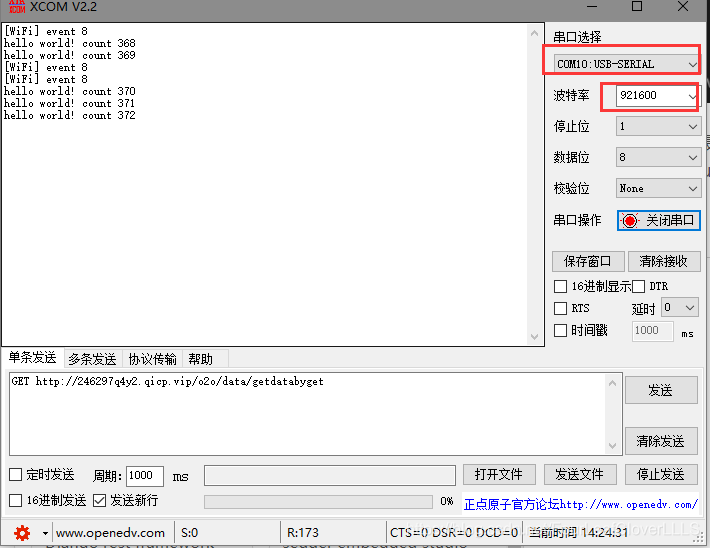The width and height of the screenshot is (710, 548).
Task: Click the 'hello world! count 372' log line
Action: point(70,115)
